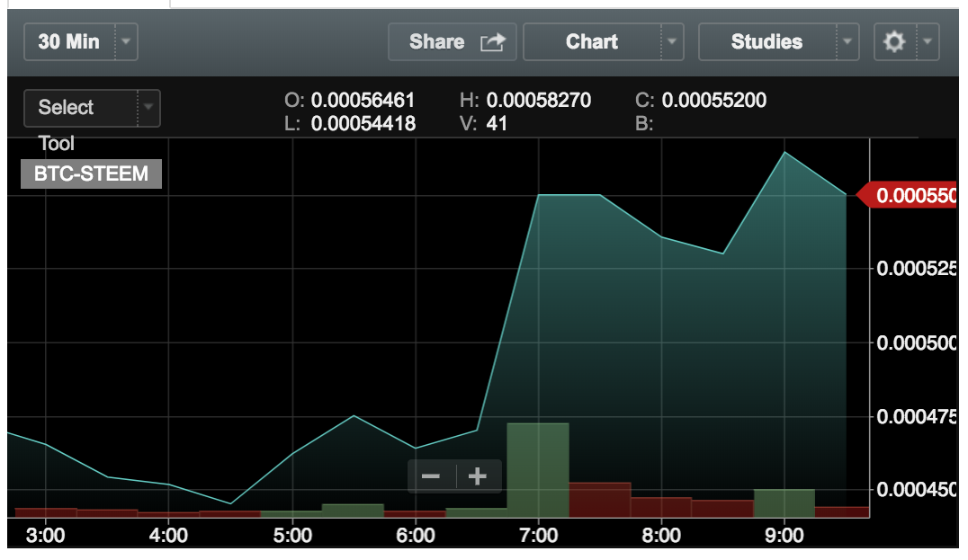Click the 0.000450 price axis label
Image resolution: width=968 pixels, height=560 pixels.
[x=916, y=489]
